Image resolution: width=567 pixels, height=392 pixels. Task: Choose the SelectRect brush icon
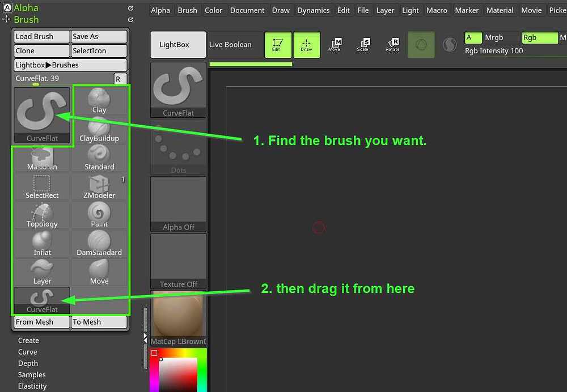[42, 187]
